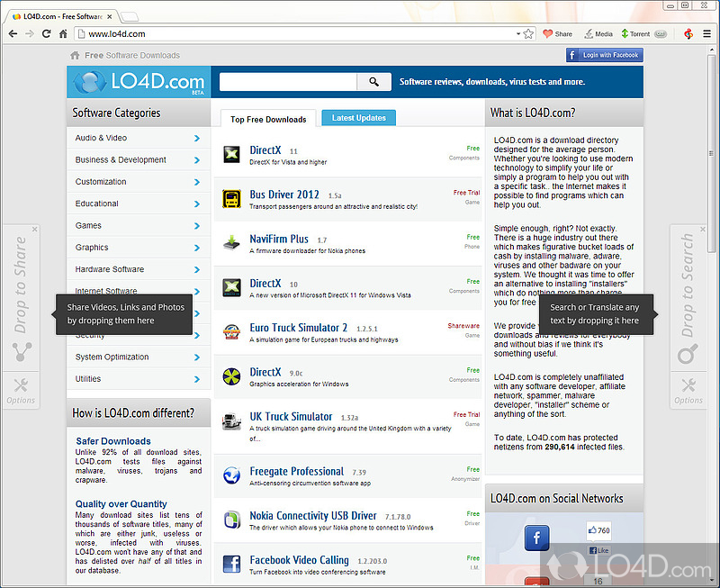Click the Freegate Professional anonymizer icon

coord(231,475)
